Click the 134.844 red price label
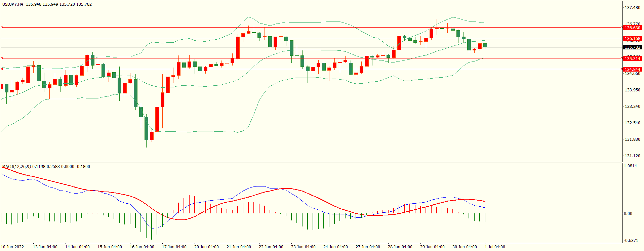The image size is (644, 251). click(x=632, y=70)
